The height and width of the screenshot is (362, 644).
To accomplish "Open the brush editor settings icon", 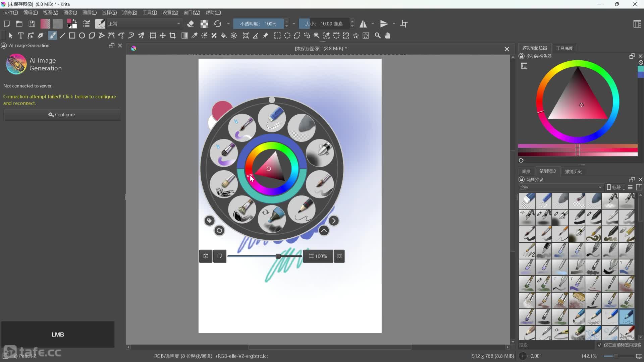I will click(87, 24).
